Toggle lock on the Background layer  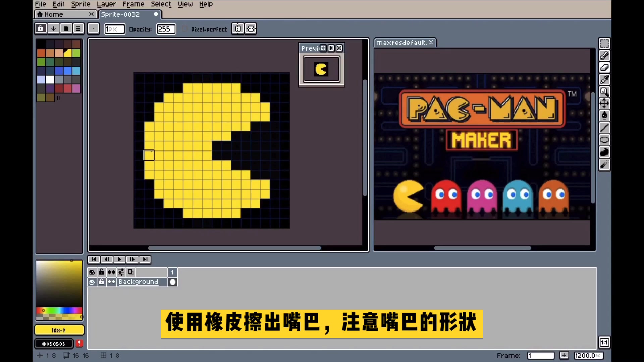[101, 282]
